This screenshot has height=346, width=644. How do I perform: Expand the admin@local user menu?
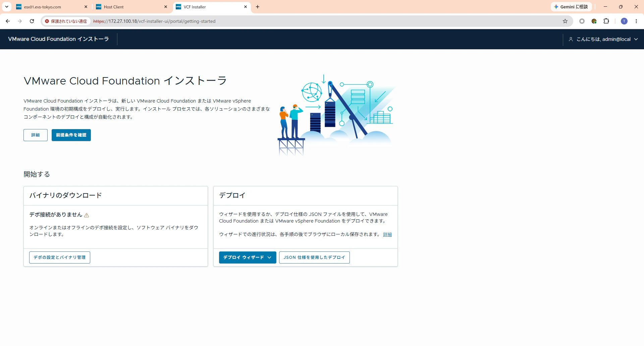(603, 39)
